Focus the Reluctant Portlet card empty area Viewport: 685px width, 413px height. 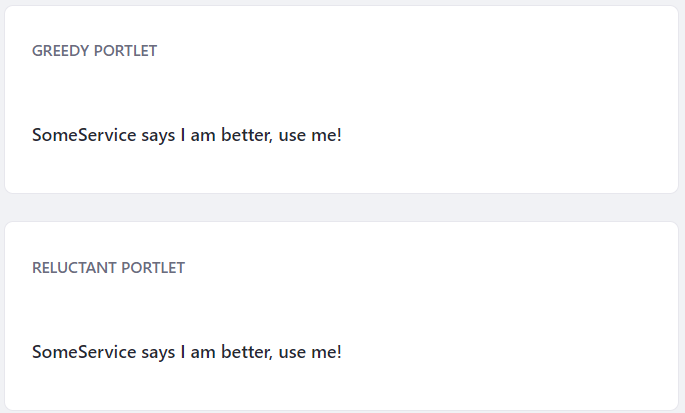coord(502,317)
